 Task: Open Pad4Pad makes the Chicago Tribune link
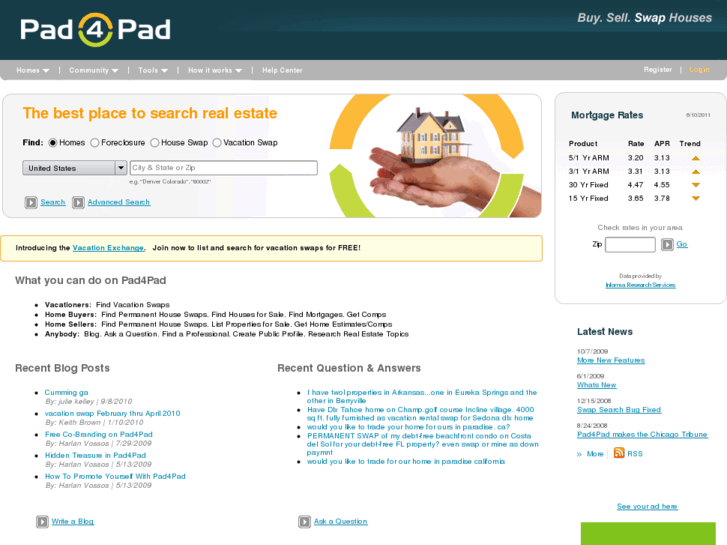coord(642,435)
